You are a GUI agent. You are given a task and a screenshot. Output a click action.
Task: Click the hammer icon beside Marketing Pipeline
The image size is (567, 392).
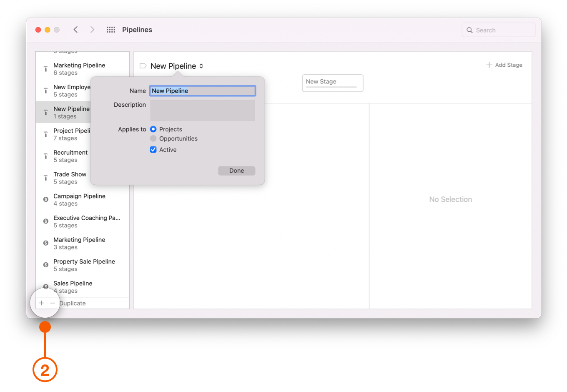coord(45,68)
